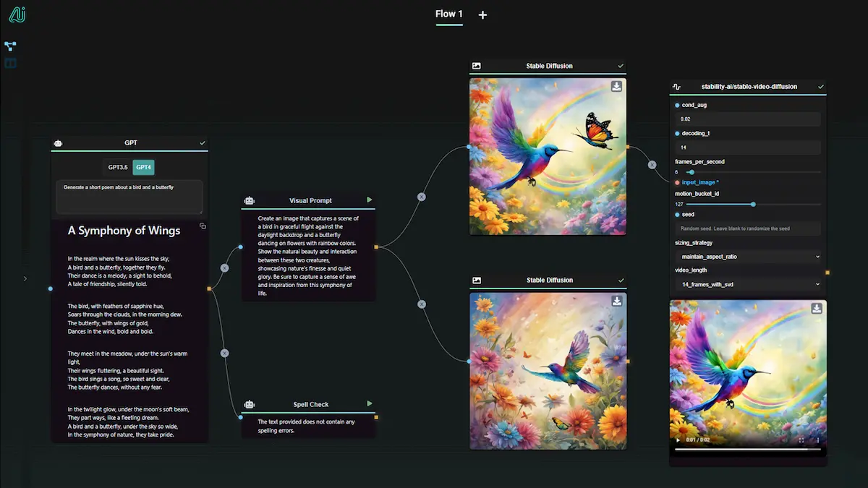Open the panel layout icon below the flow icon

[10, 63]
